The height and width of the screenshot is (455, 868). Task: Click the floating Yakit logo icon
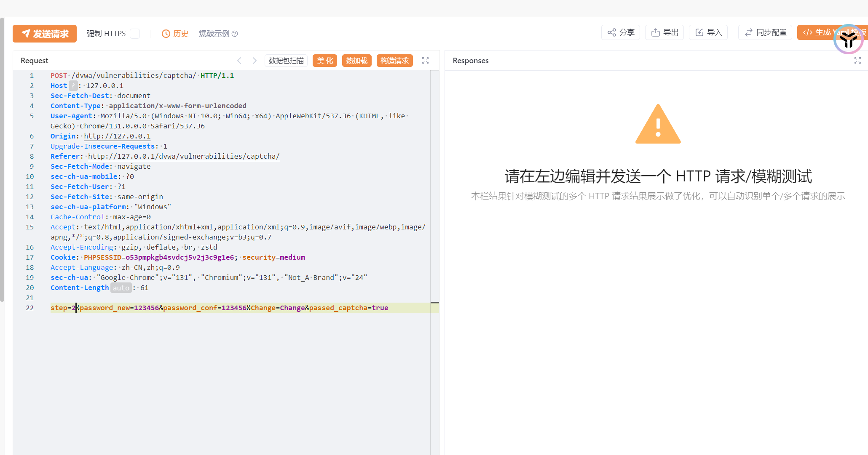click(848, 40)
